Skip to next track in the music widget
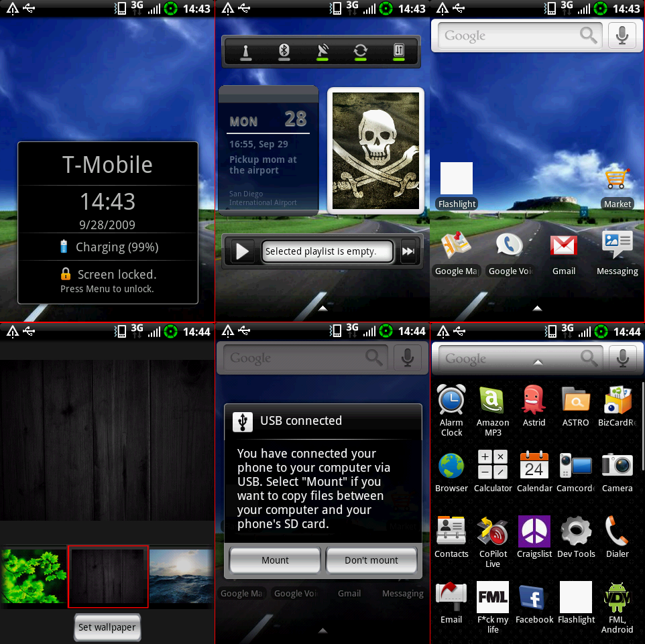The image size is (645, 644). pyautogui.click(x=408, y=251)
